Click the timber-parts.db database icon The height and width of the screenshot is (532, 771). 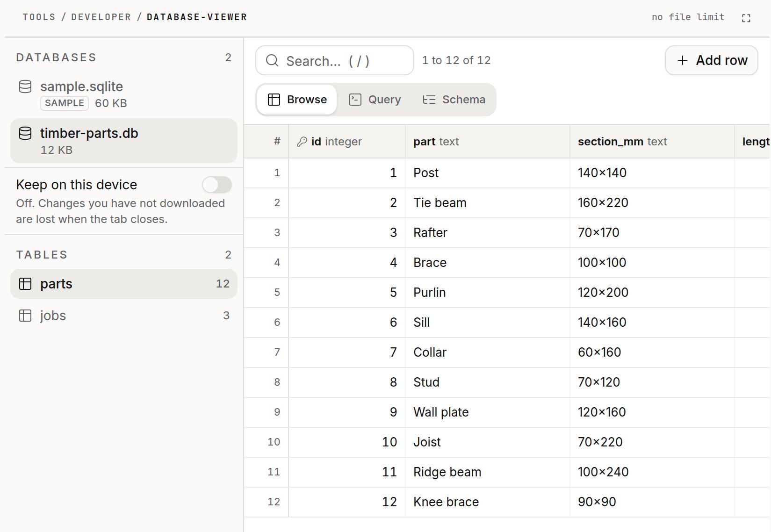point(25,133)
